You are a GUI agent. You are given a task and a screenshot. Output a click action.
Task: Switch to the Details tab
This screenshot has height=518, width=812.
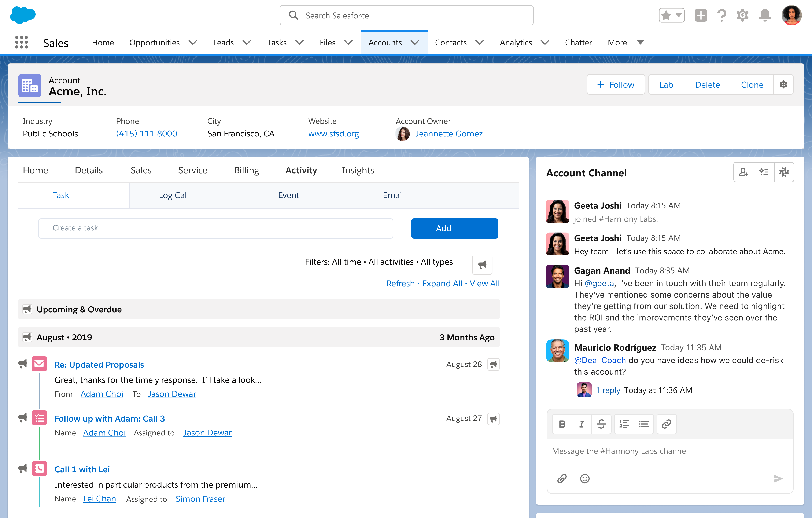tap(89, 170)
